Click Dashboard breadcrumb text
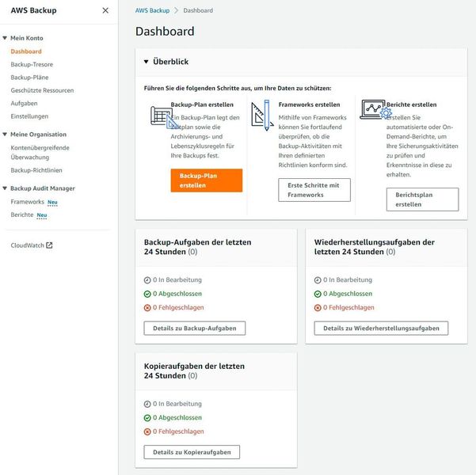 click(x=198, y=10)
